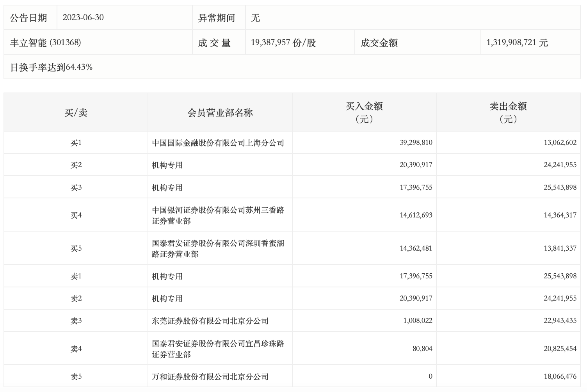Select buy amount 14,612,693

(x=416, y=215)
